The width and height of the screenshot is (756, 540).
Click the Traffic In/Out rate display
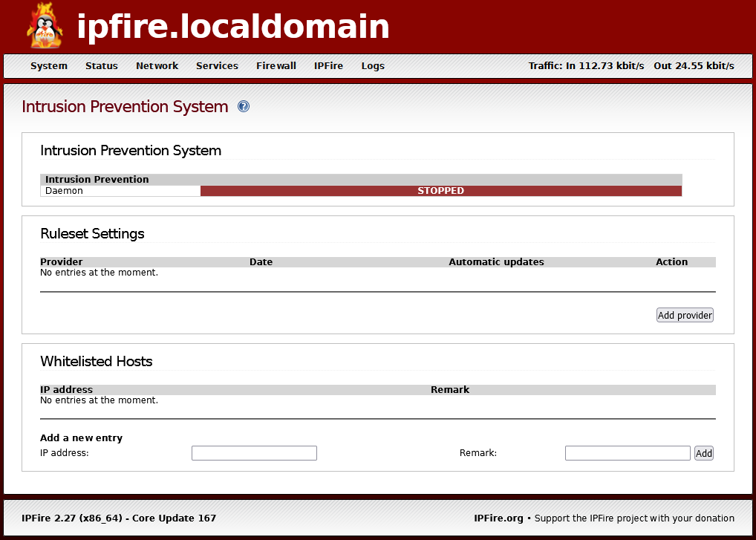coord(631,66)
